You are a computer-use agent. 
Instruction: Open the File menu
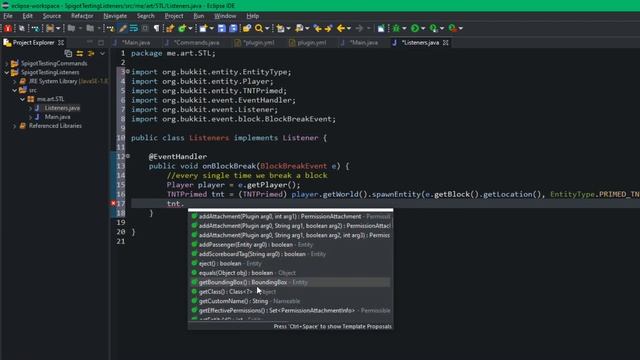coord(8,16)
